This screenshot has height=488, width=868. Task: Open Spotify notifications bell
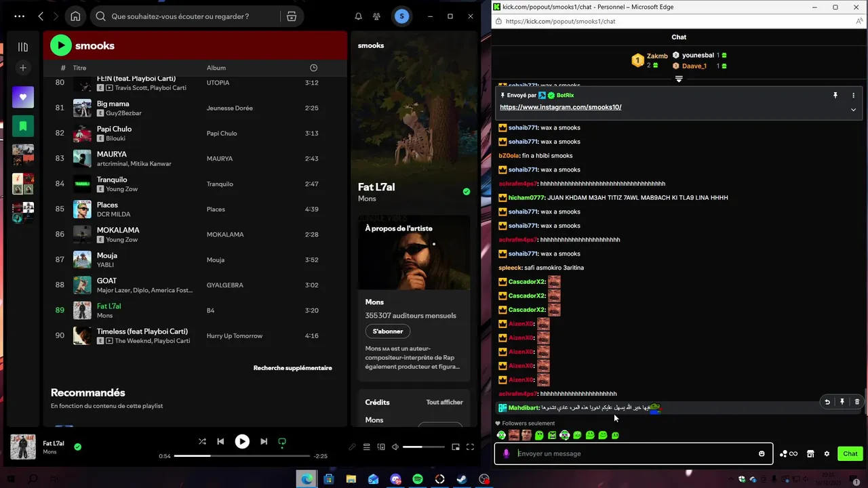[358, 16]
